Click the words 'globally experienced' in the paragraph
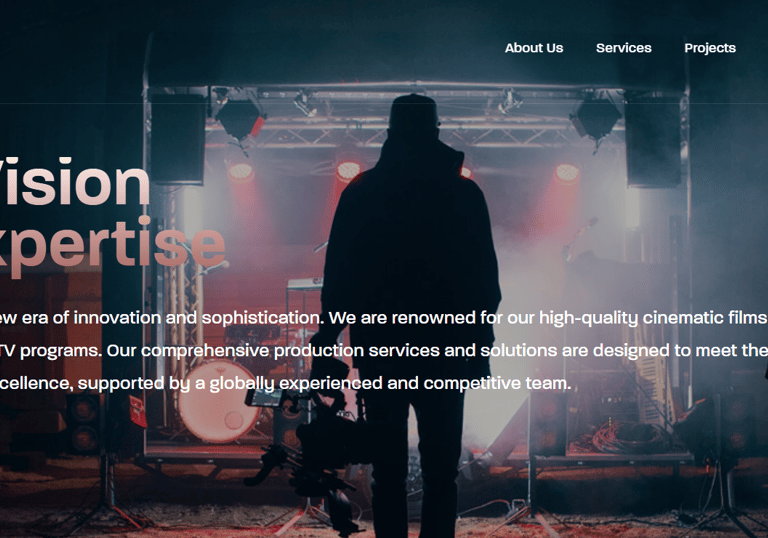This screenshot has width=768, height=538. pos(296,383)
